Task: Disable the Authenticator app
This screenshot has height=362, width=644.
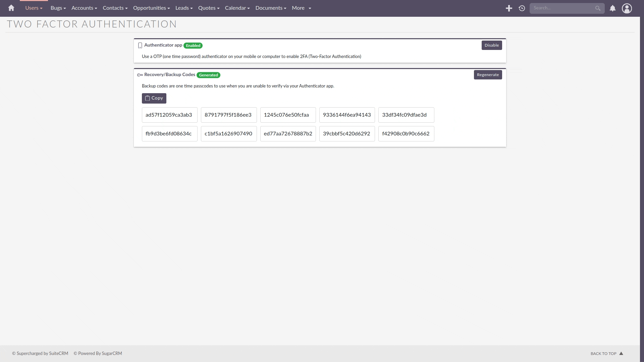Action: click(491, 45)
